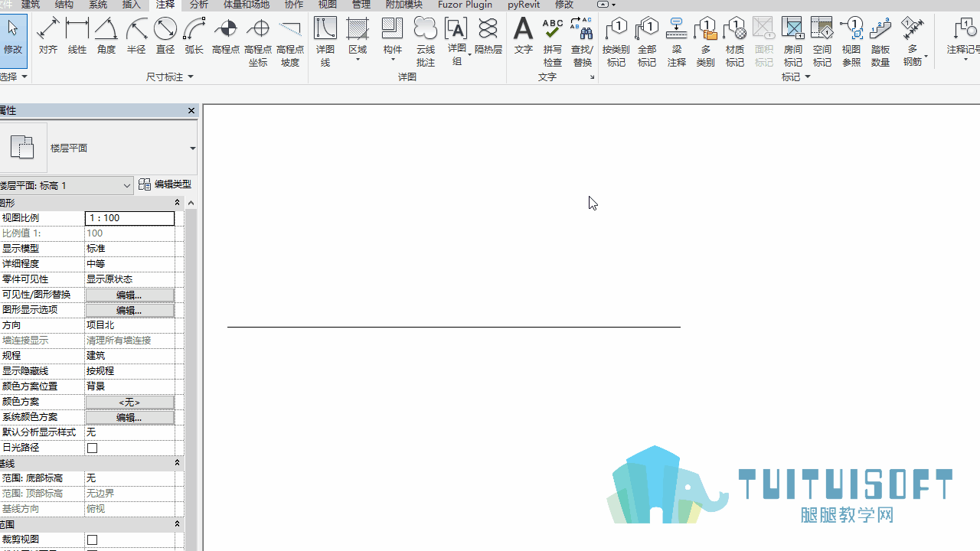Run the 拼写检查 spell check tool
Image resolution: width=980 pixels, height=551 pixels.
(553, 41)
